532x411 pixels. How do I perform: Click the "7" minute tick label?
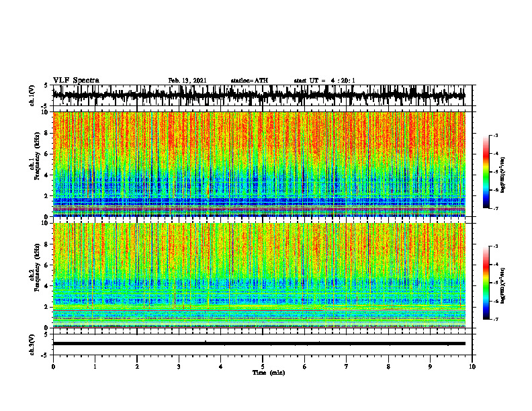[347, 367]
